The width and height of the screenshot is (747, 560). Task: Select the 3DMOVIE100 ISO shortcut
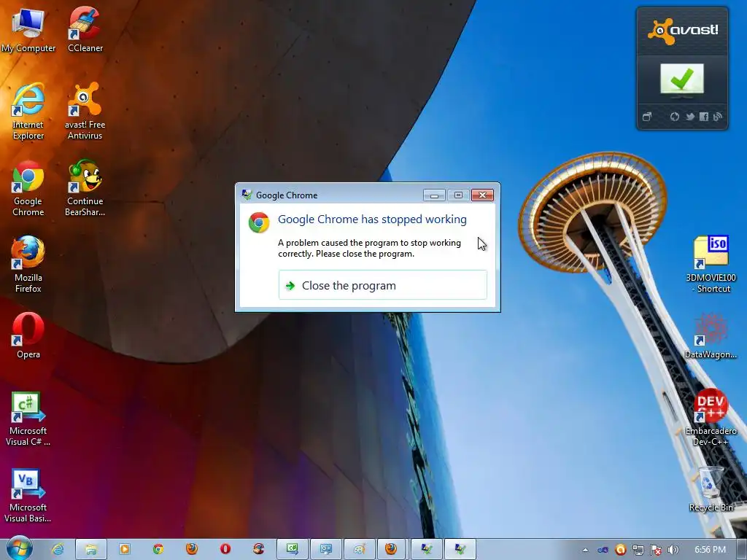(711, 265)
